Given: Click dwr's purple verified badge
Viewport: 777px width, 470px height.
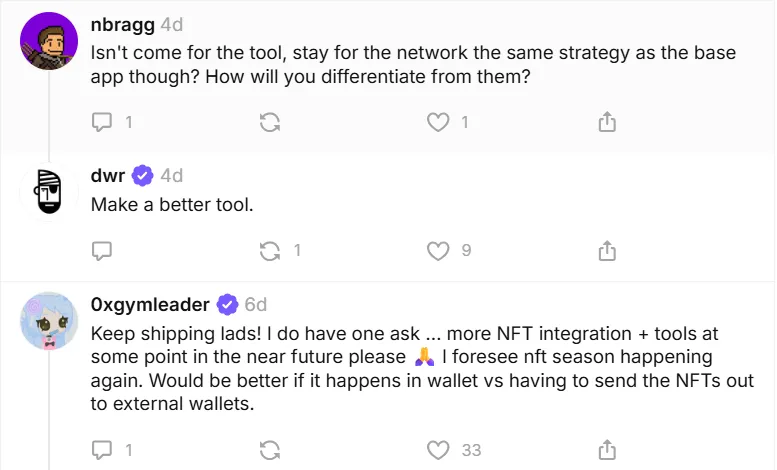Looking at the screenshot, I should tap(143, 176).
